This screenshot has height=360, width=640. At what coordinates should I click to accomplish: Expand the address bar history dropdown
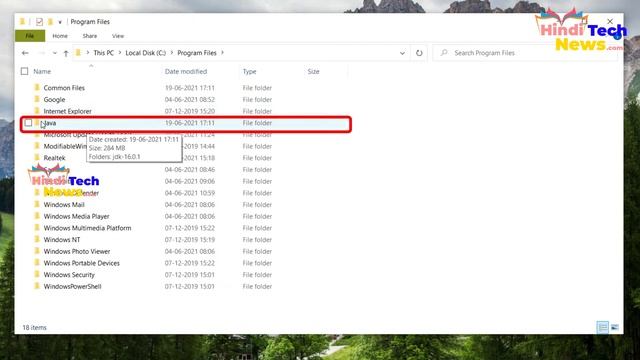pyautogui.click(x=402, y=53)
